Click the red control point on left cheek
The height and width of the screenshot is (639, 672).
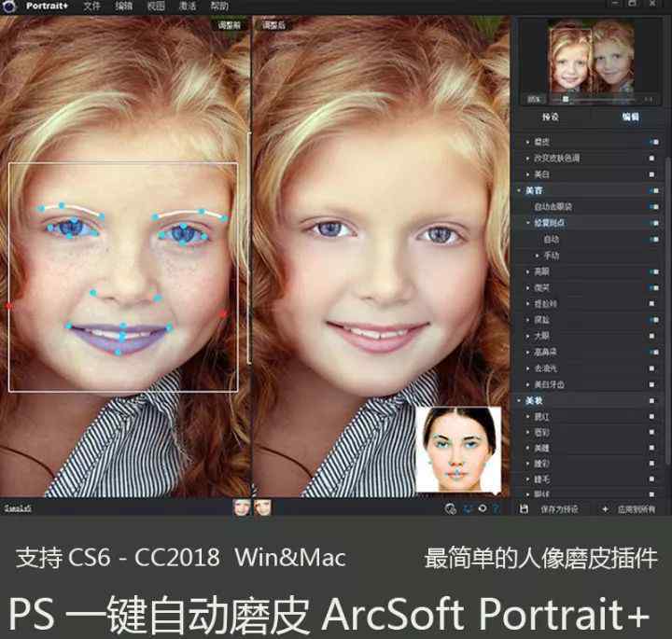[9, 306]
